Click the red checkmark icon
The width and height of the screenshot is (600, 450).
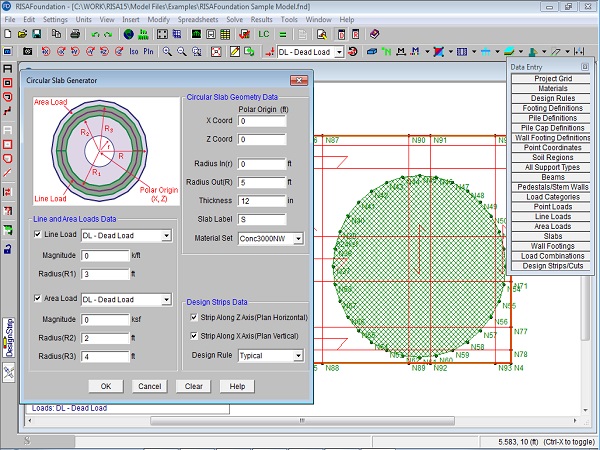(244, 34)
